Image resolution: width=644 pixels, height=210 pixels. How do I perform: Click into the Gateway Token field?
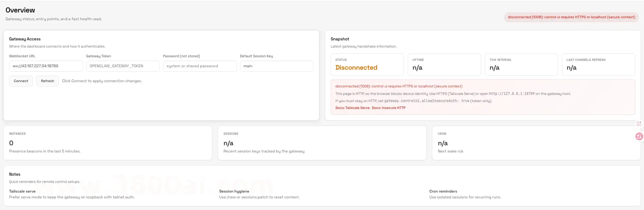click(123, 66)
